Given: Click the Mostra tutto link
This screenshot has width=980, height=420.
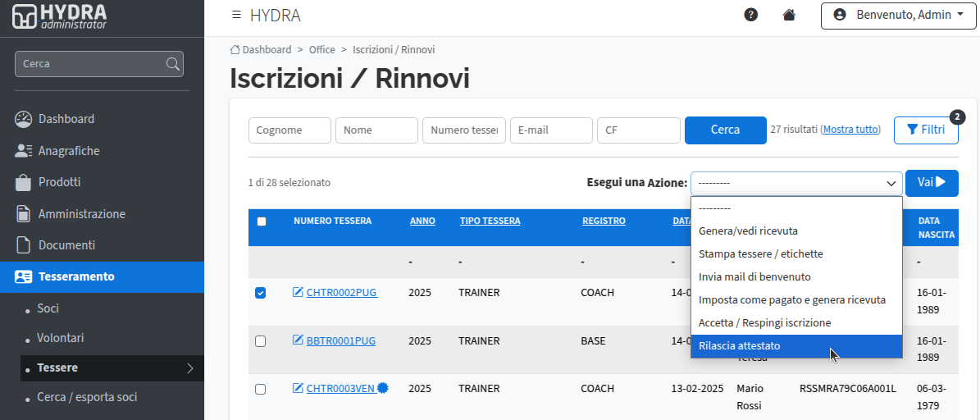Looking at the screenshot, I should (850, 130).
